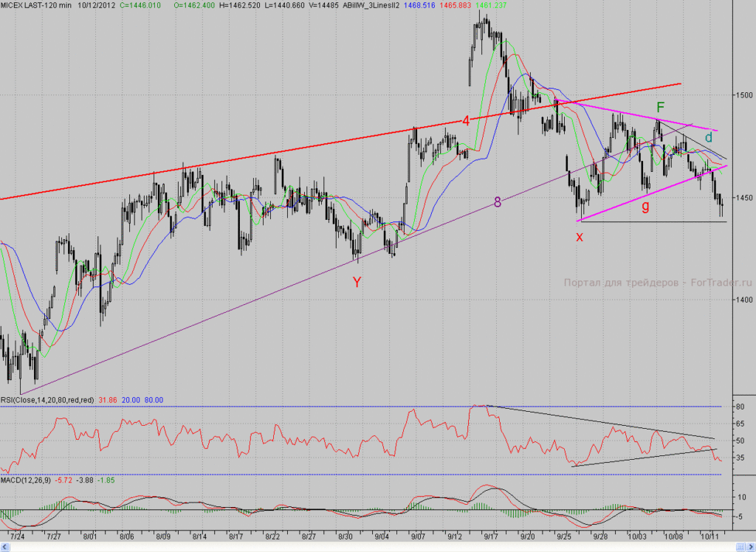
Task: Click the purple number 8 trendline label
Action: coord(498,202)
